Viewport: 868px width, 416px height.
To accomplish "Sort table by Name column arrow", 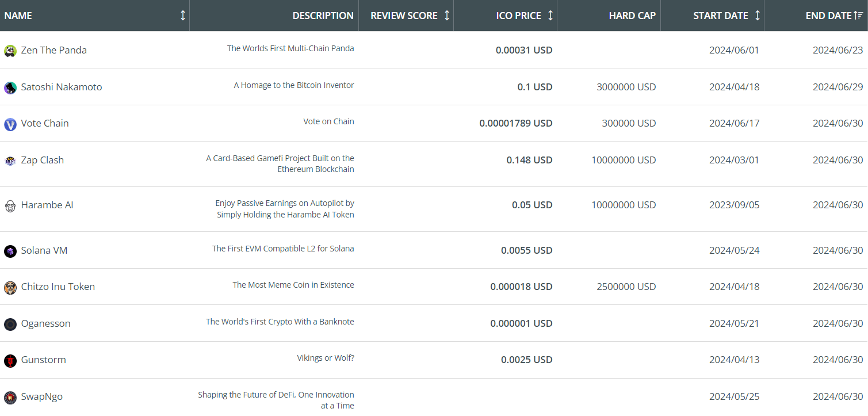I will (x=183, y=16).
